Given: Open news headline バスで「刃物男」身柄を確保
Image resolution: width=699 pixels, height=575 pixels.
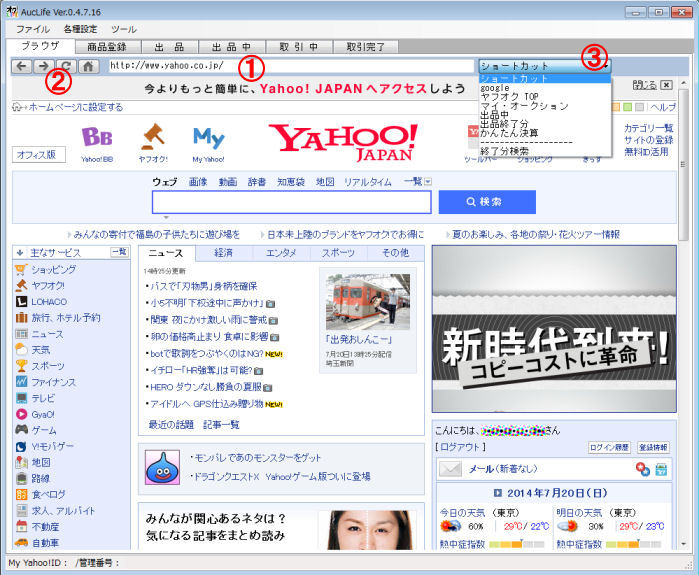Looking at the screenshot, I should 203,286.
